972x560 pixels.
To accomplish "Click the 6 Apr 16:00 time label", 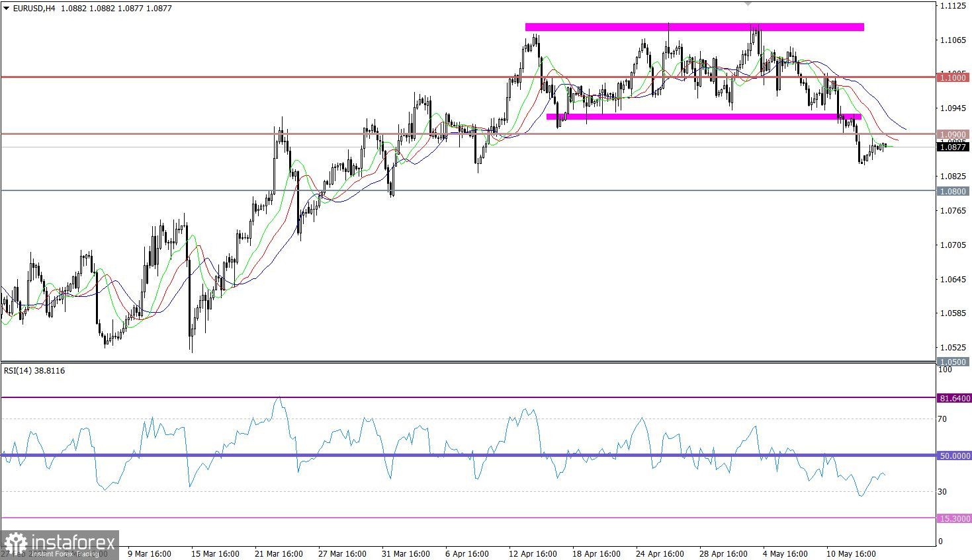I will pos(467,553).
